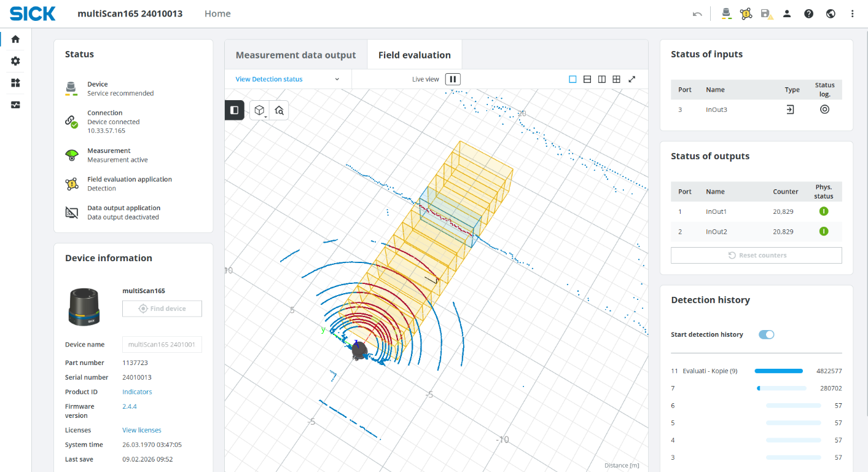The width and height of the screenshot is (868, 472).
Task: Open the View licenses link
Action: point(142,430)
